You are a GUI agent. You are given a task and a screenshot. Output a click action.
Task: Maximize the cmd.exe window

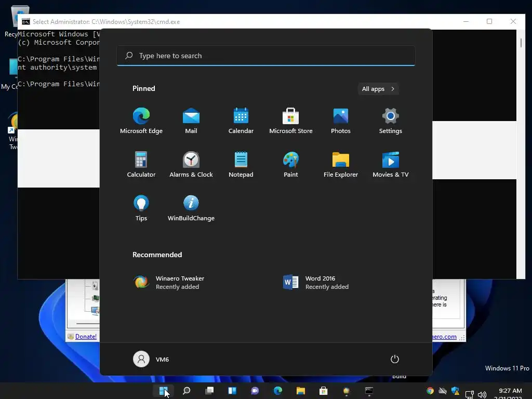[x=489, y=21]
